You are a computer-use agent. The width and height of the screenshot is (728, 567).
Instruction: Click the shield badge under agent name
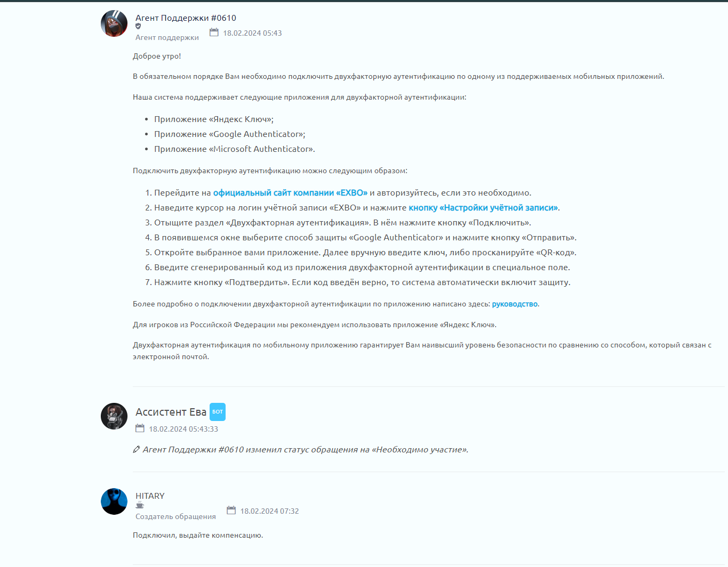tap(138, 26)
